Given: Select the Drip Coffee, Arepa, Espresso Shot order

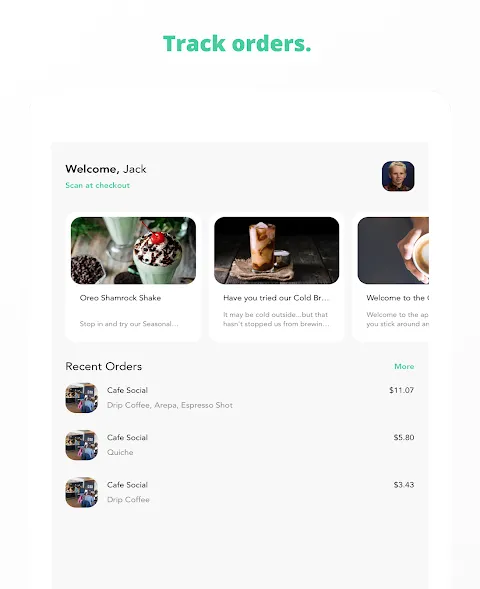Looking at the screenshot, I should pos(240,398).
